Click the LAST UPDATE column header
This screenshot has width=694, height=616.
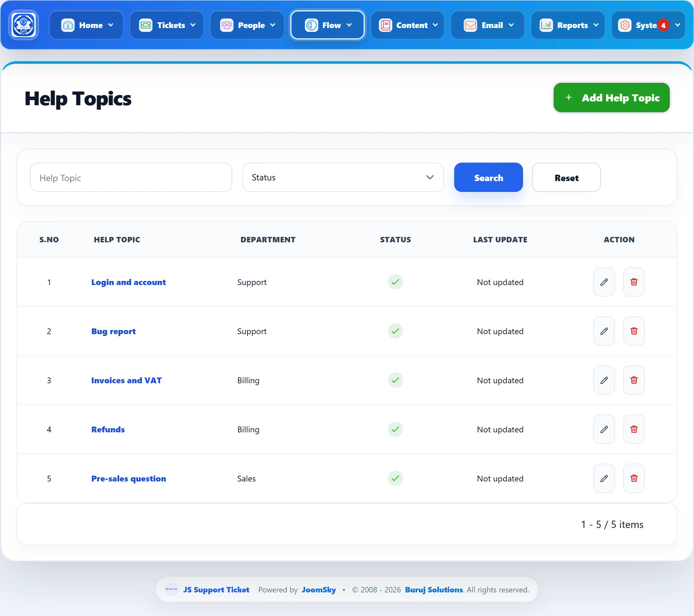500,240
